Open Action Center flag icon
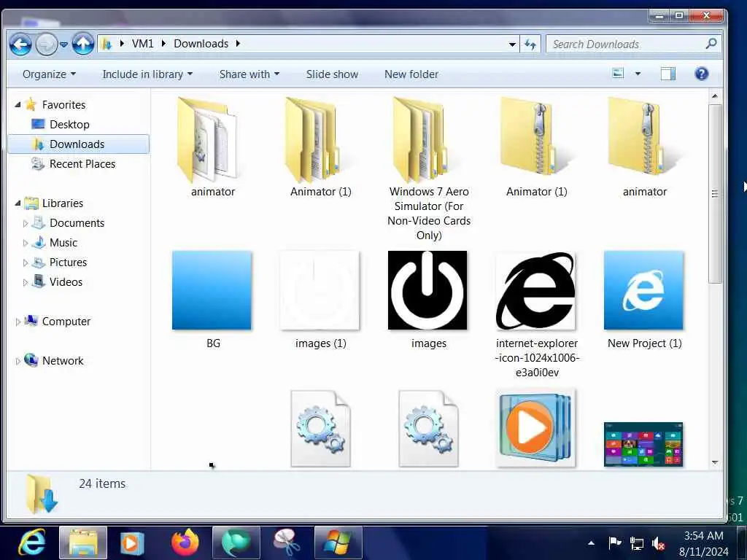 point(615,542)
